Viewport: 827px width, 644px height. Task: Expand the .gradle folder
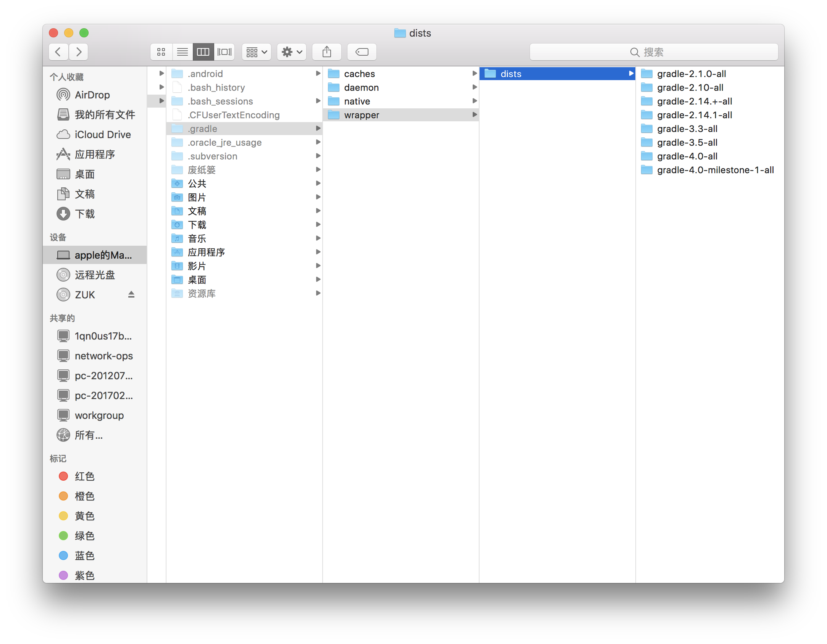(318, 128)
